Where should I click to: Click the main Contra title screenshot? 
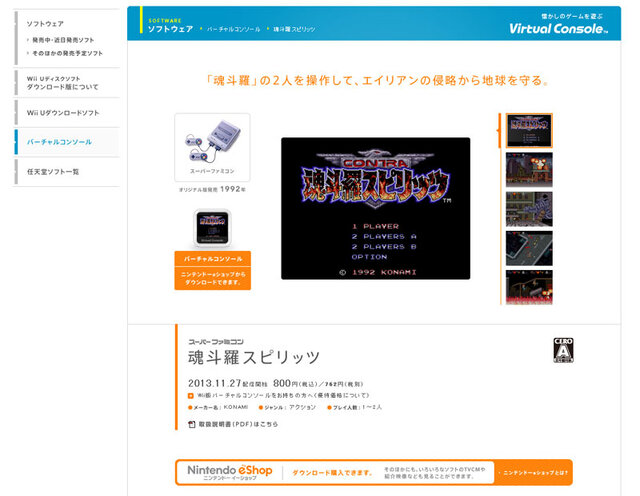376,208
